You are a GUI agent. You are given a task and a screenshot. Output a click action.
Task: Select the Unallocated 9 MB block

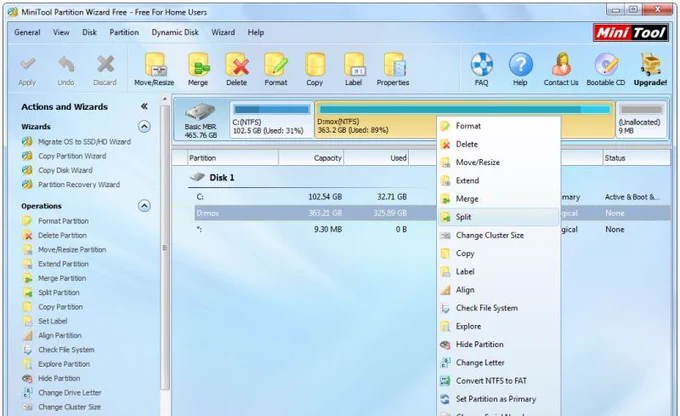tap(641, 120)
